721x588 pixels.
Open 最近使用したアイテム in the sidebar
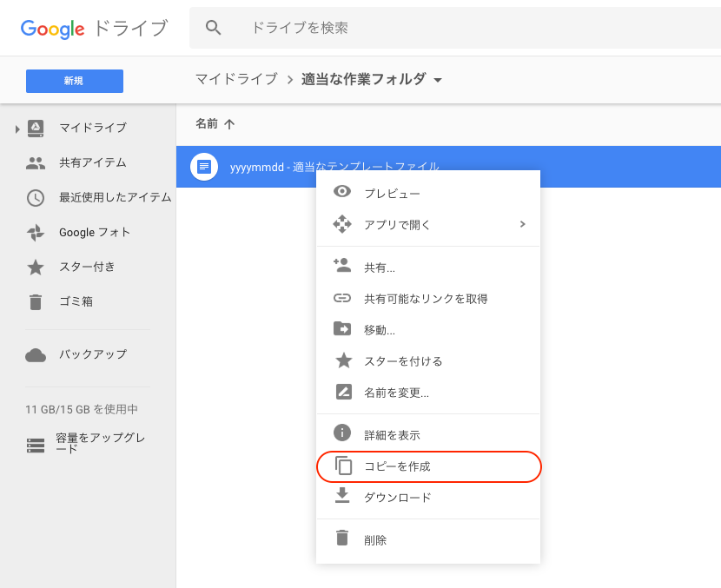pos(115,197)
